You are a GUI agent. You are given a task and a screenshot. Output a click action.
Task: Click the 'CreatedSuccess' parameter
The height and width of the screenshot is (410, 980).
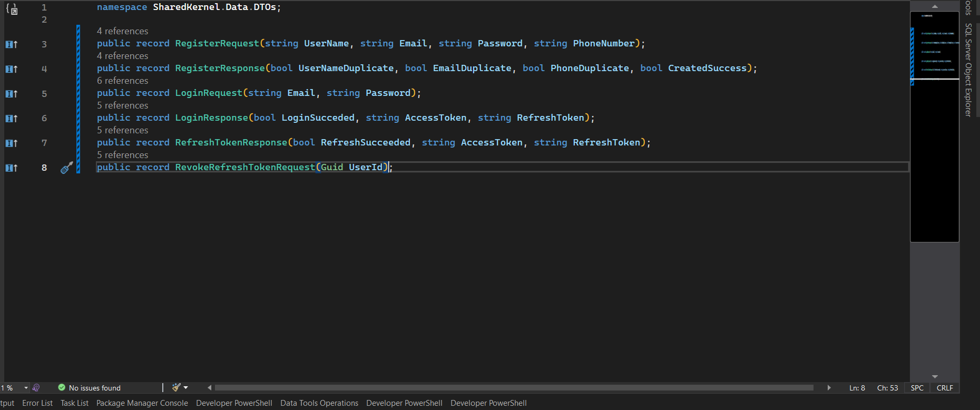point(708,69)
